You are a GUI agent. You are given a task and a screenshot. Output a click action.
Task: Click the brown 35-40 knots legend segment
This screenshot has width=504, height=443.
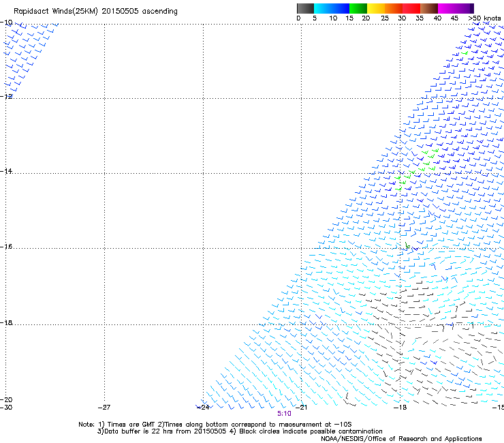429,8
